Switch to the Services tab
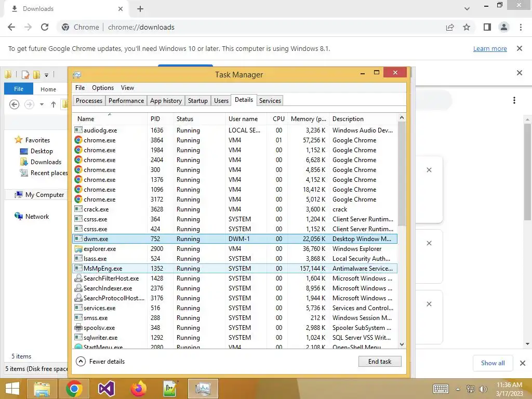532x399 pixels. coord(270,100)
